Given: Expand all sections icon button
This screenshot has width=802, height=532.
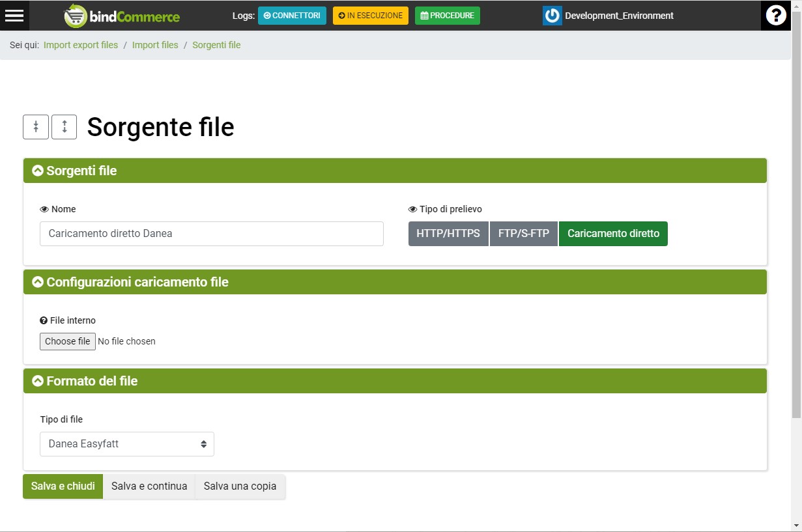Looking at the screenshot, I should point(64,127).
